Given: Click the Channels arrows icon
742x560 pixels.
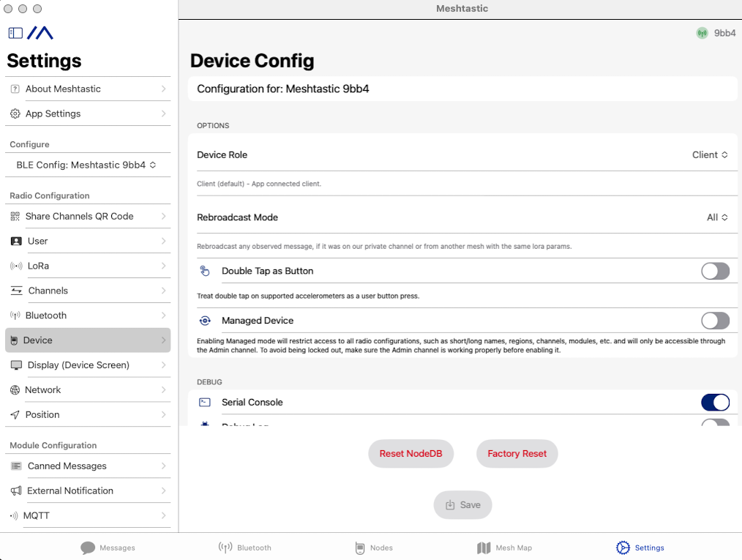Looking at the screenshot, I should 17,291.
